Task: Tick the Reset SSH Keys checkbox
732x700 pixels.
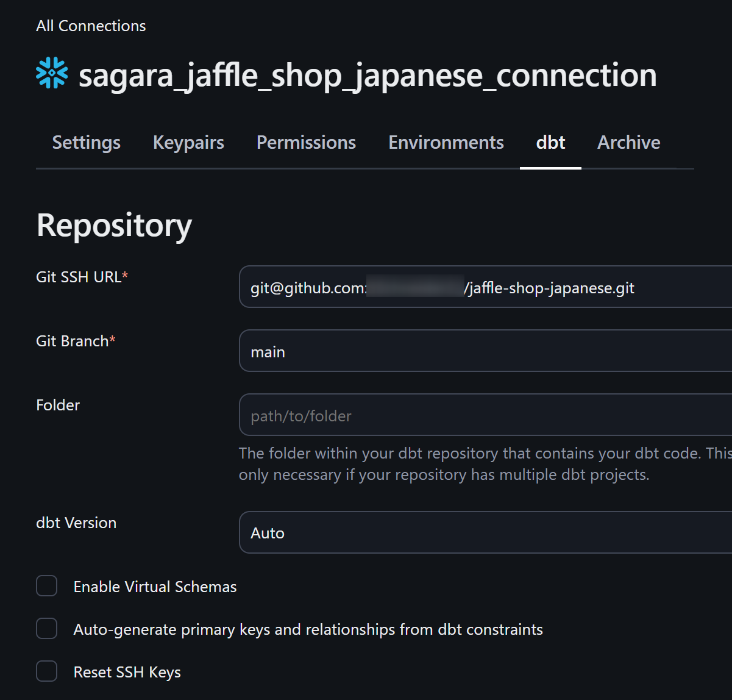Action: click(x=47, y=671)
